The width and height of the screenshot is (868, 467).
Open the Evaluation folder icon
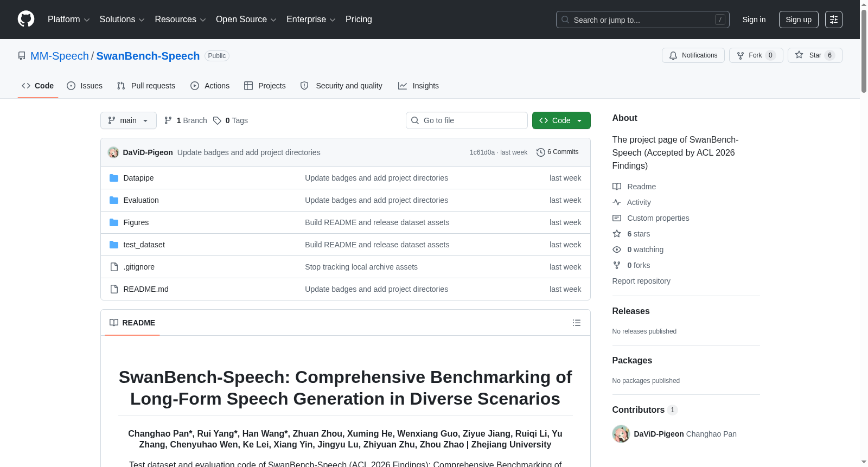[x=114, y=200]
